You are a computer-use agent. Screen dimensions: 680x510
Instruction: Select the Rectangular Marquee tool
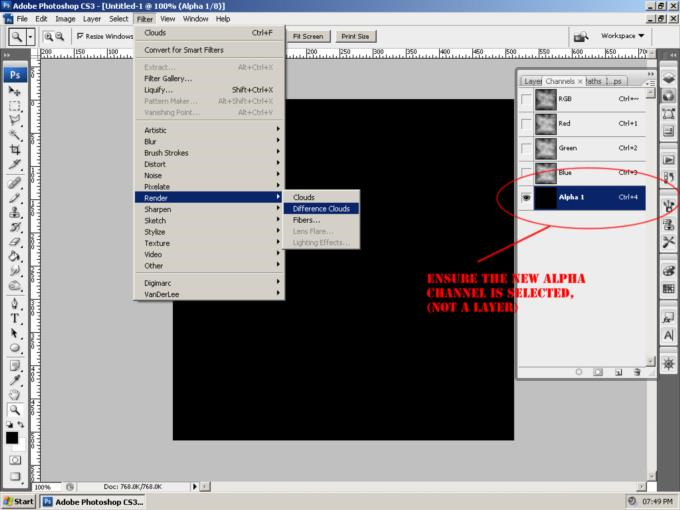pos(15,106)
